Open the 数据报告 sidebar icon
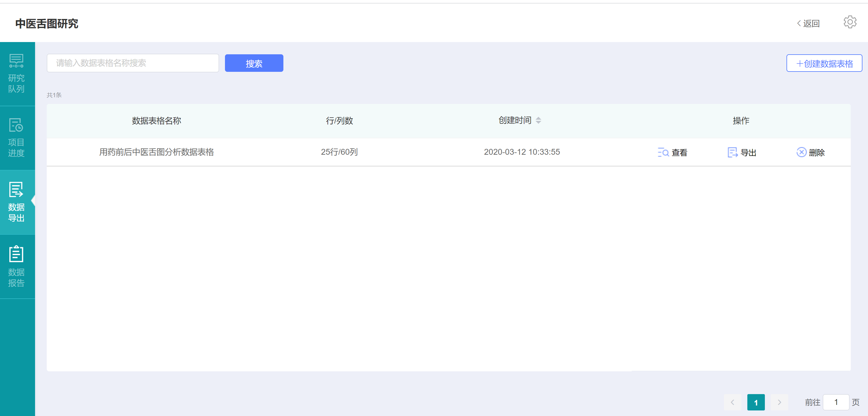 (x=16, y=254)
